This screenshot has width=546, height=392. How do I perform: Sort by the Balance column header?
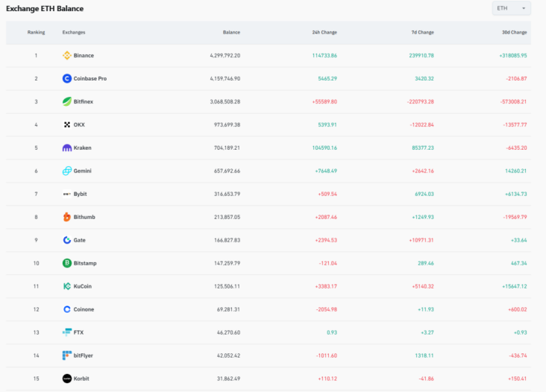231,33
